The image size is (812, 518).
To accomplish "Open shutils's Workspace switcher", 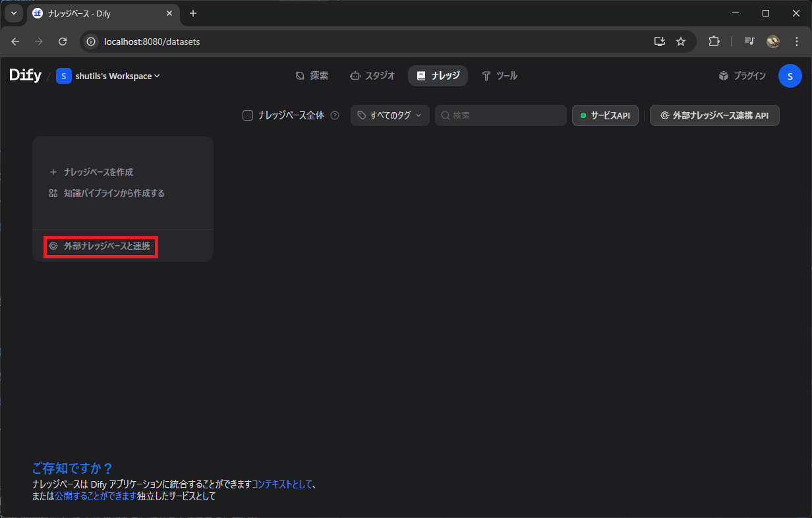I will point(109,76).
